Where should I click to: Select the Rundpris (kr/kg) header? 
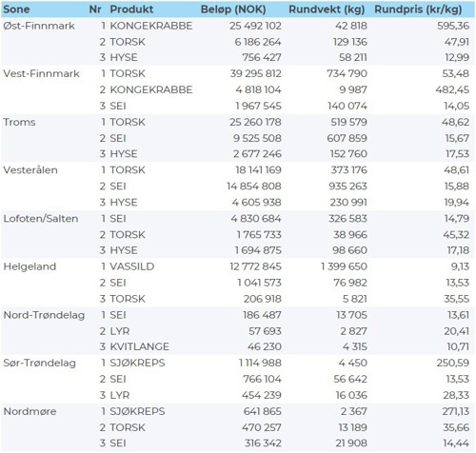[418, 10]
